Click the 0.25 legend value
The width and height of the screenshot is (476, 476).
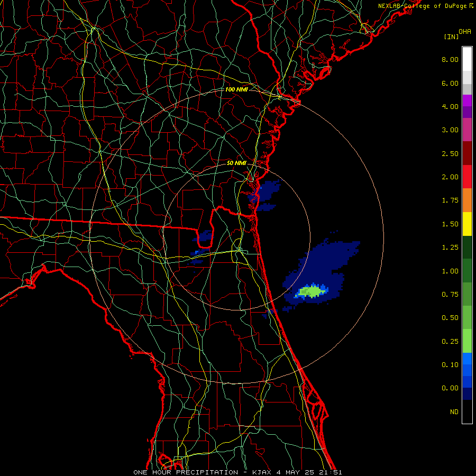point(450,342)
